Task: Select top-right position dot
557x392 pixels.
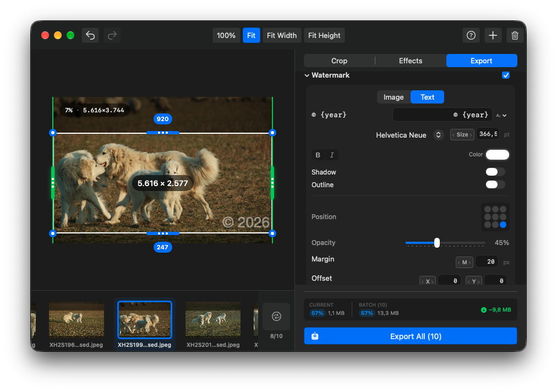Action: point(503,209)
